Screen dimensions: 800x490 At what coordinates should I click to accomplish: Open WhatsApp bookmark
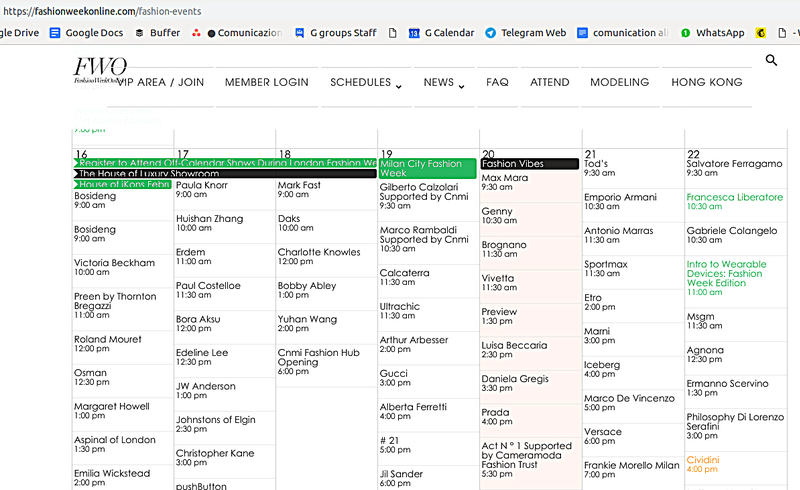tap(713, 33)
